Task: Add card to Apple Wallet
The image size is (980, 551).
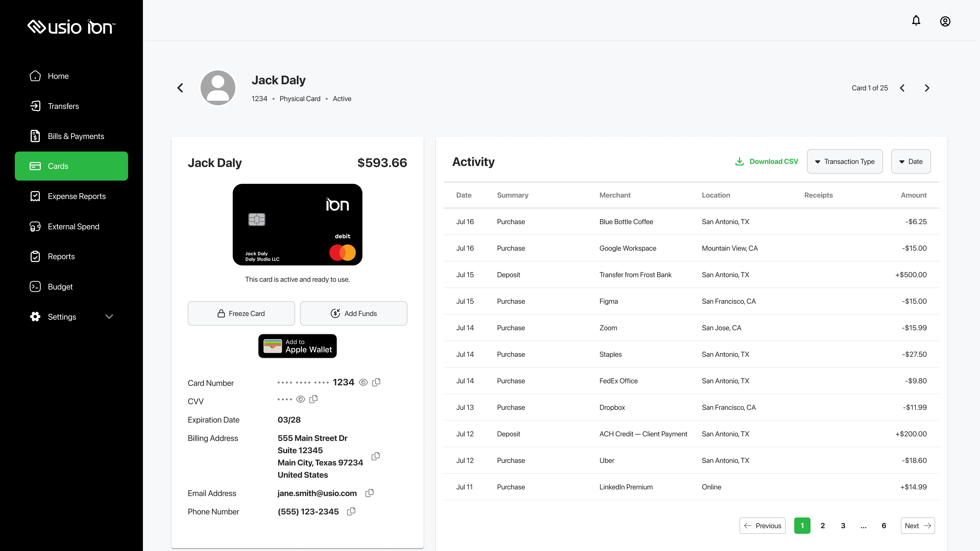Action: [298, 346]
